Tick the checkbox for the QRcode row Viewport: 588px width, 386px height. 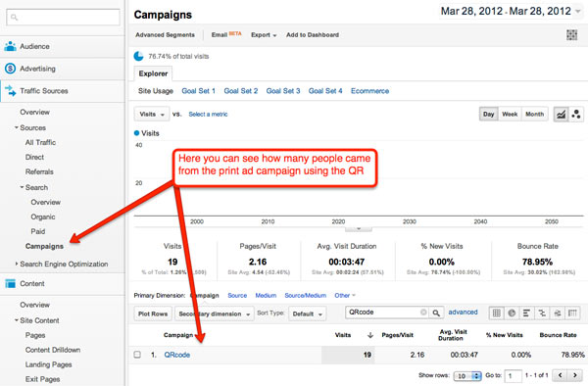coord(137,354)
